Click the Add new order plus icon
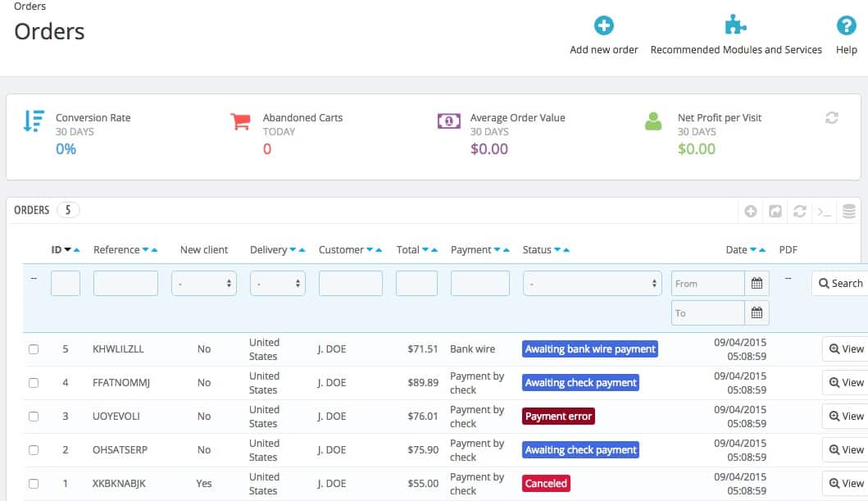This screenshot has height=501, width=868. pos(603,25)
